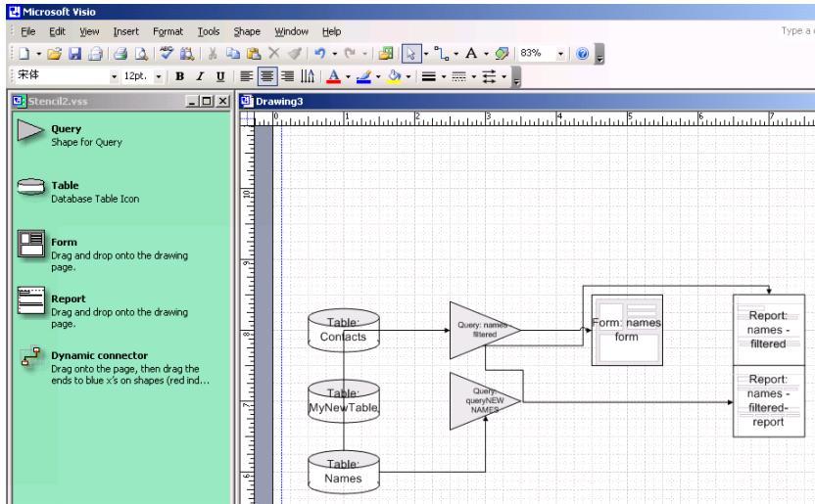Image resolution: width=815 pixels, height=504 pixels.
Task: Open the Edit menu
Action: point(57,31)
